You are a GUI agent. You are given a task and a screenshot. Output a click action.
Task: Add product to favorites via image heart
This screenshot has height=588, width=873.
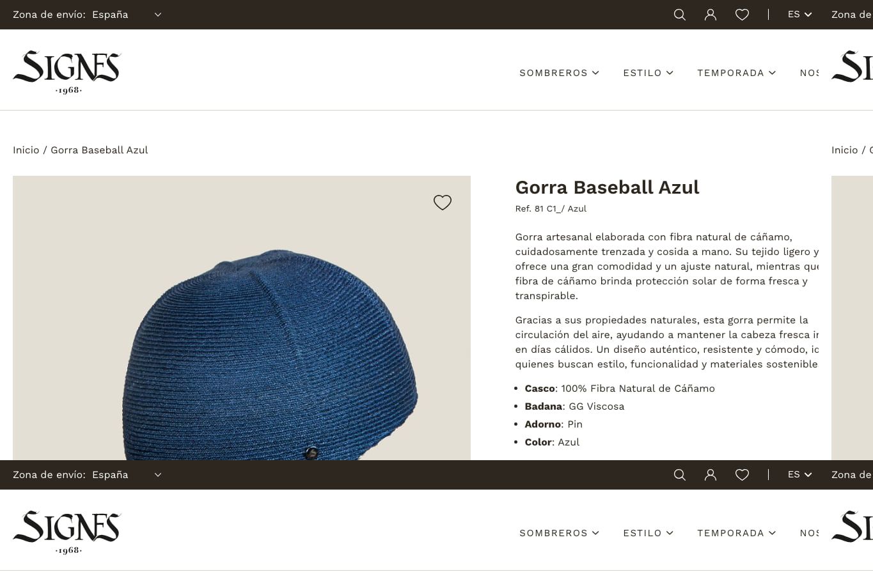pos(443,203)
